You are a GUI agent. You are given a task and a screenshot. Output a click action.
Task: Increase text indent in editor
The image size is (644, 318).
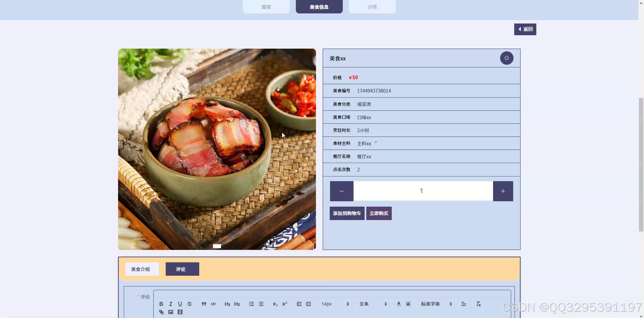coord(309,304)
